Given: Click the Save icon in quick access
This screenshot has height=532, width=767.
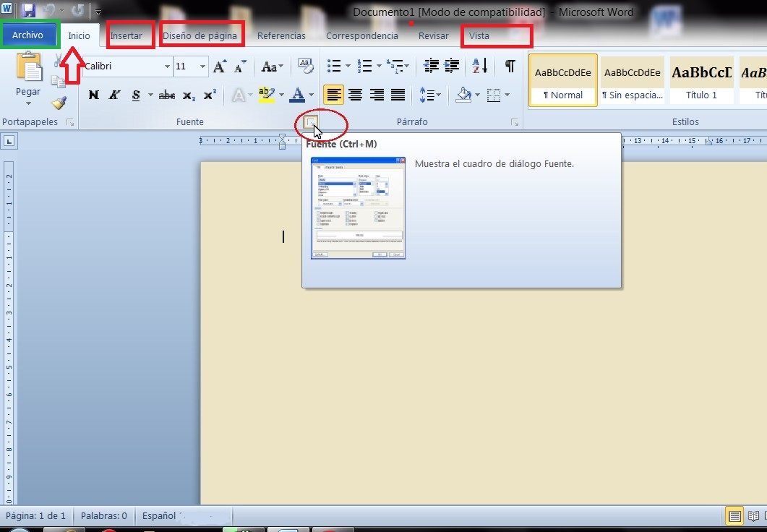Looking at the screenshot, I should (x=29, y=10).
